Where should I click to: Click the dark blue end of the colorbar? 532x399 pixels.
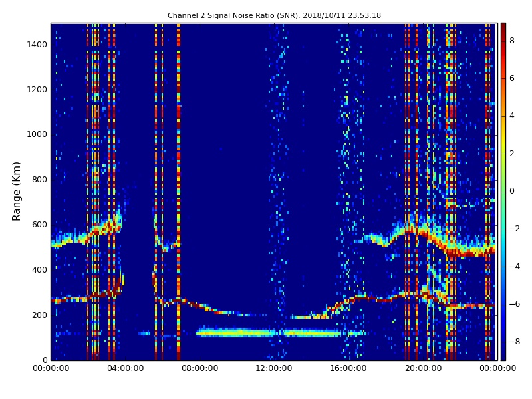503,356
